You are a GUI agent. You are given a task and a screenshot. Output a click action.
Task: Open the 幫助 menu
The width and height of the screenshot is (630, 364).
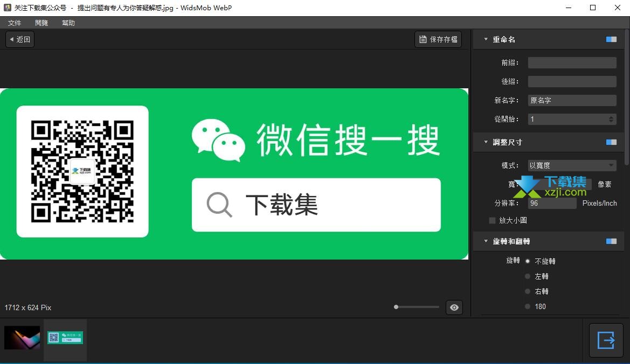(x=68, y=23)
